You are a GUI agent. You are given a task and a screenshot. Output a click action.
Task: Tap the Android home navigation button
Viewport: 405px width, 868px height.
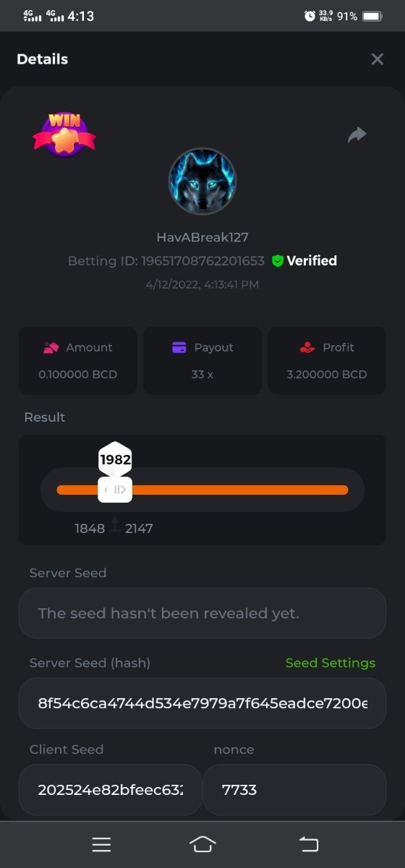click(202, 844)
